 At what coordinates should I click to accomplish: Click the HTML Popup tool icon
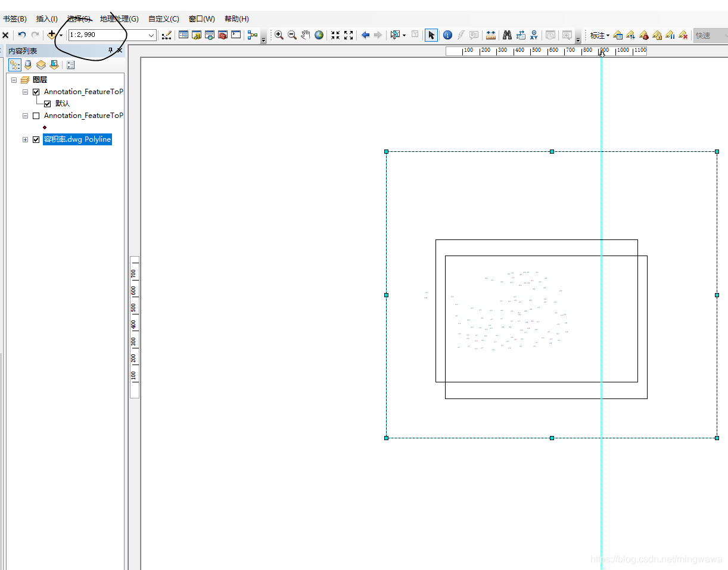pyautogui.click(x=474, y=35)
